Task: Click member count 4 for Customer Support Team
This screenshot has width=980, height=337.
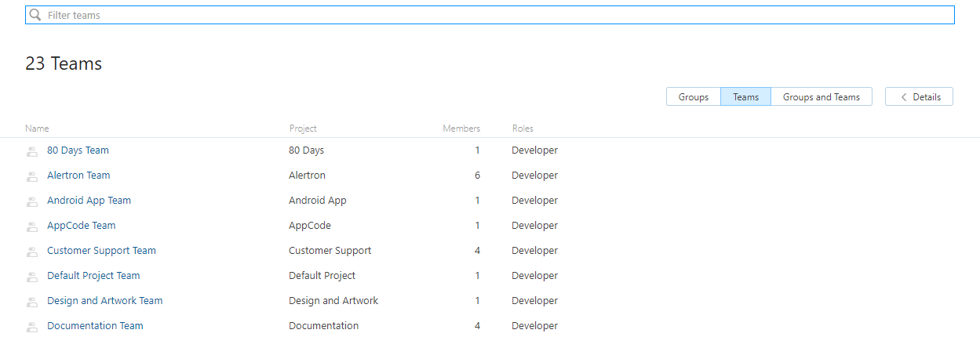Action: [x=477, y=251]
